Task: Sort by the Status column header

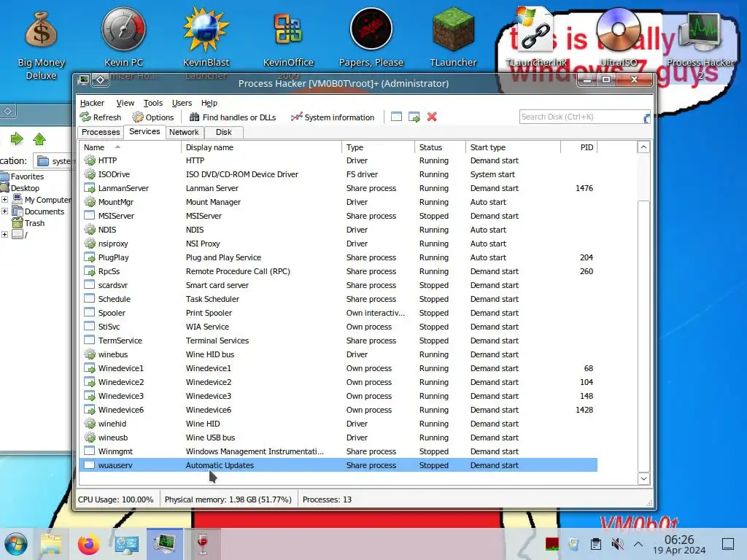Action: pos(440,147)
